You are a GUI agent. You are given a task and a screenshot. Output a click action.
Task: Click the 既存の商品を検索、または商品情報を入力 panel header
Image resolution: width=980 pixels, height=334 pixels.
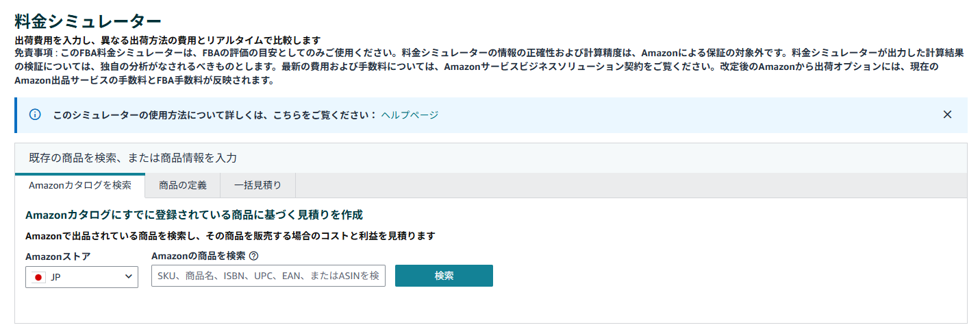133,158
